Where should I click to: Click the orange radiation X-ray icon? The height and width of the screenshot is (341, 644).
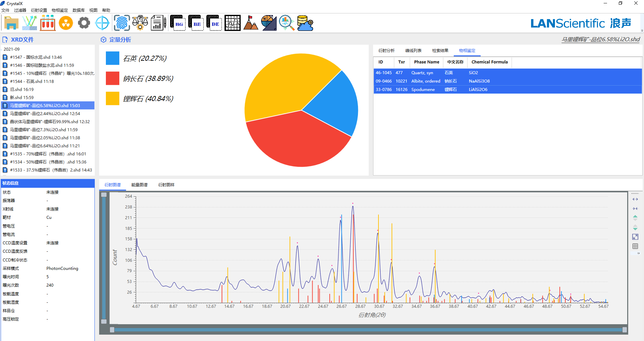[x=66, y=23]
